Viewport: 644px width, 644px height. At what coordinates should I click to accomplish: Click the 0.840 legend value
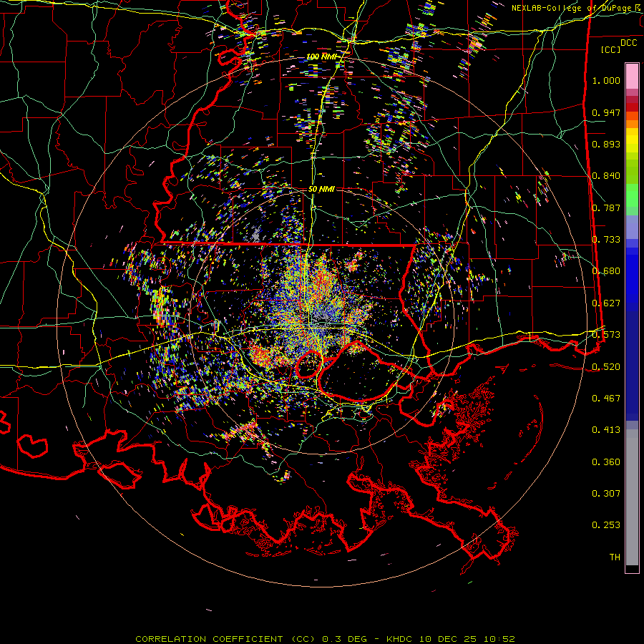[606, 176]
